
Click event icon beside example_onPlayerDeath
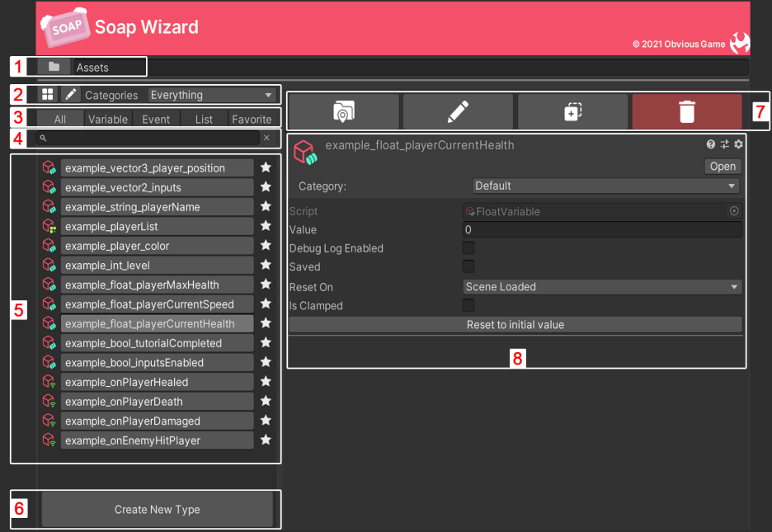pyautogui.click(x=49, y=401)
